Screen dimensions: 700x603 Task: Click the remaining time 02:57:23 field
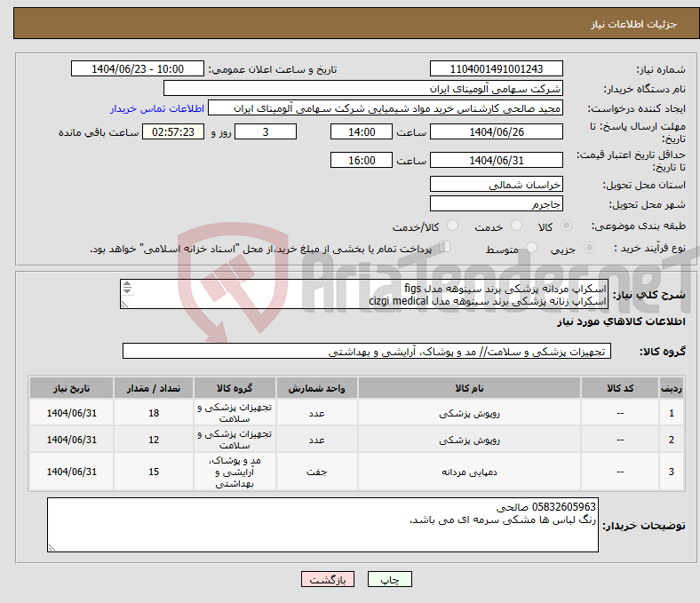tap(172, 131)
